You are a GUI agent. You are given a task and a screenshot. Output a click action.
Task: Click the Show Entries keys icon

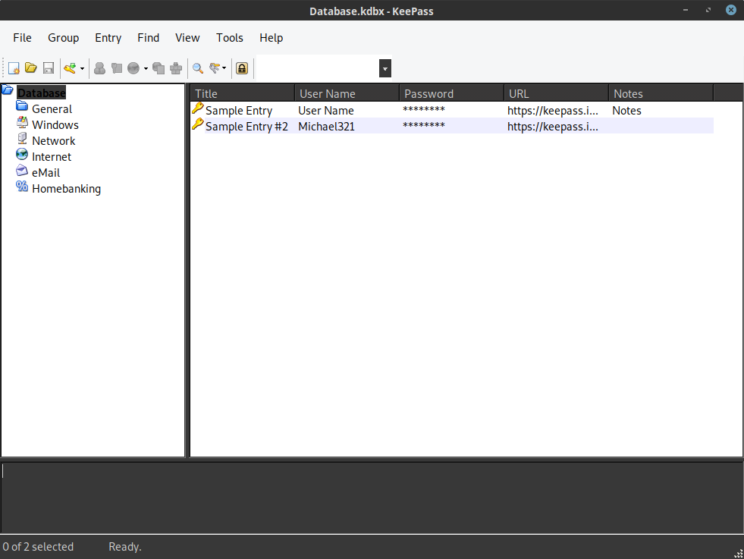coord(214,68)
